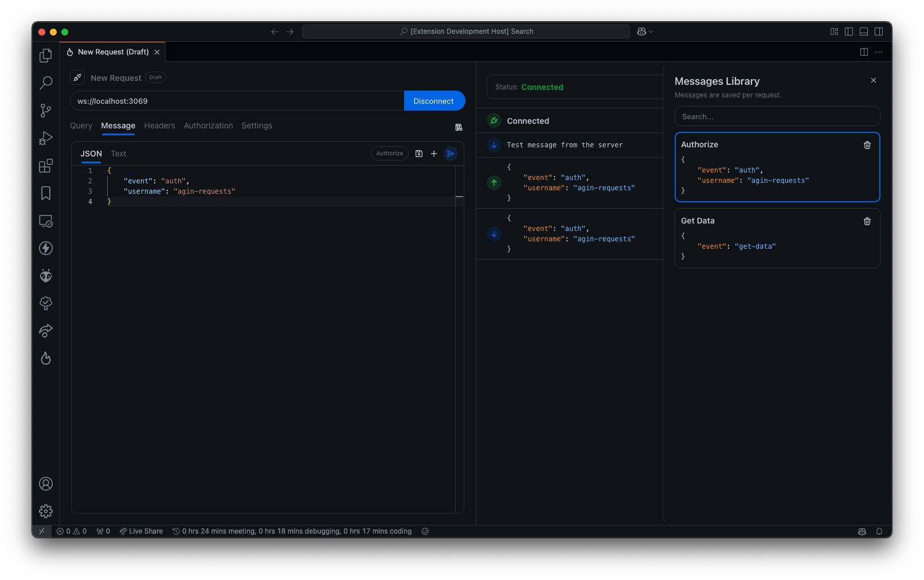
Task: Delete the Authorize saved message
Action: pyautogui.click(x=867, y=145)
